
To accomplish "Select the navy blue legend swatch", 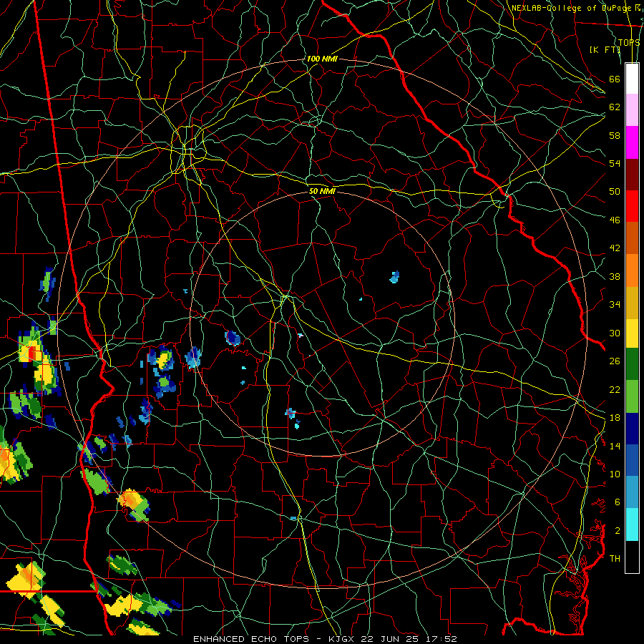I will coord(632,429).
